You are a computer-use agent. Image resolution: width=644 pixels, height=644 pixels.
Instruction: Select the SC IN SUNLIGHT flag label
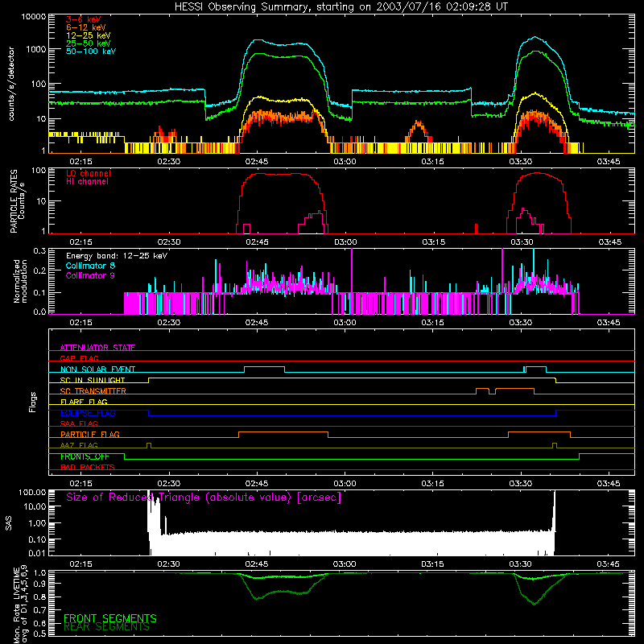[93, 380]
